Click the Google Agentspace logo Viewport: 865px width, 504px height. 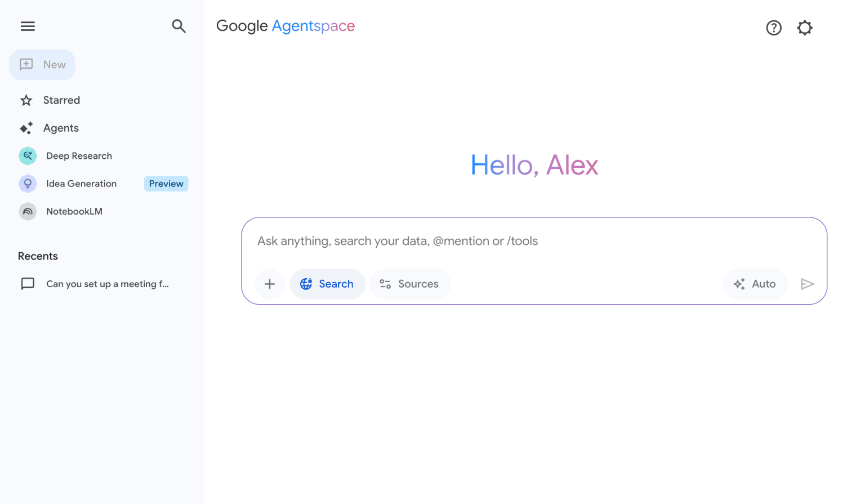tap(286, 26)
